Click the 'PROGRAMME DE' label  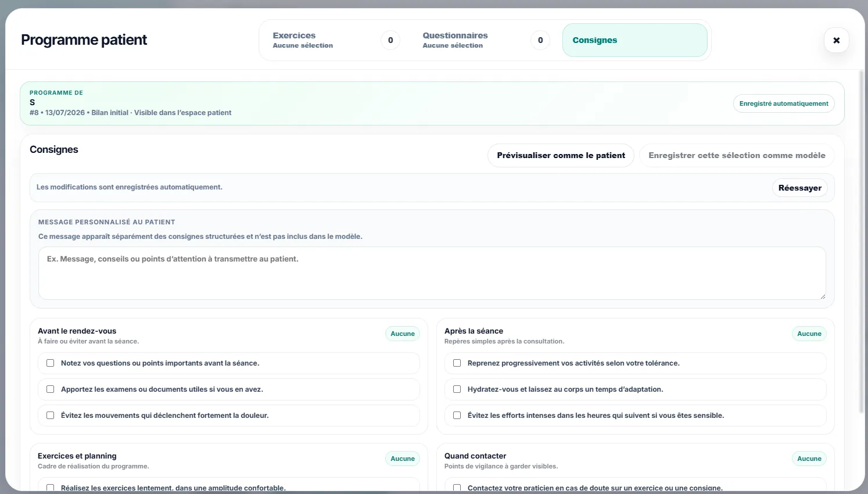[x=56, y=93]
